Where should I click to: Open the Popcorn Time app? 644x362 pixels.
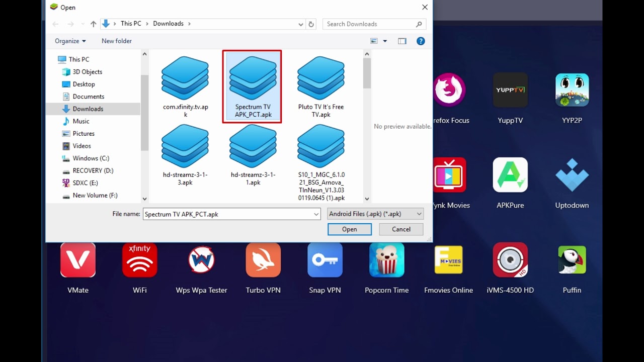tap(386, 260)
